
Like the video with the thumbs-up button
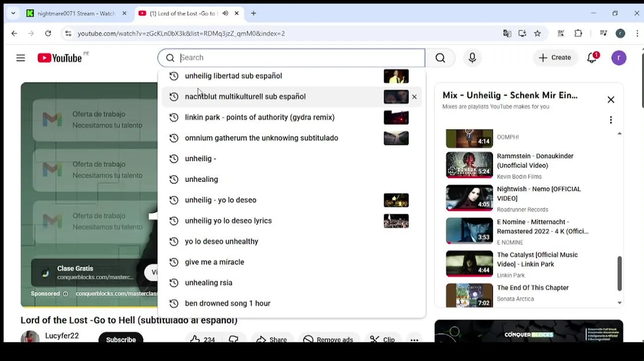pyautogui.click(x=202, y=339)
